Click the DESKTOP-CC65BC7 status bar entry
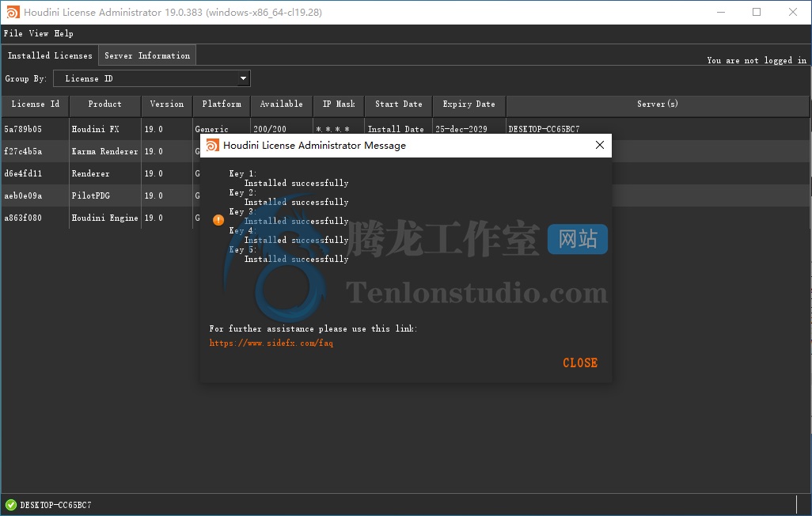812x516 pixels. (x=55, y=505)
